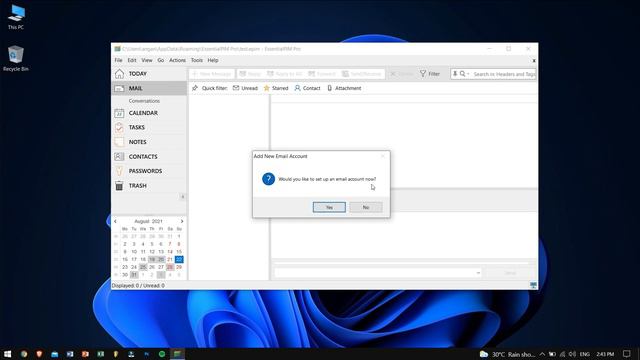The width and height of the screenshot is (640, 360).
Task: Toggle the Unread quick filter
Action: (x=245, y=88)
